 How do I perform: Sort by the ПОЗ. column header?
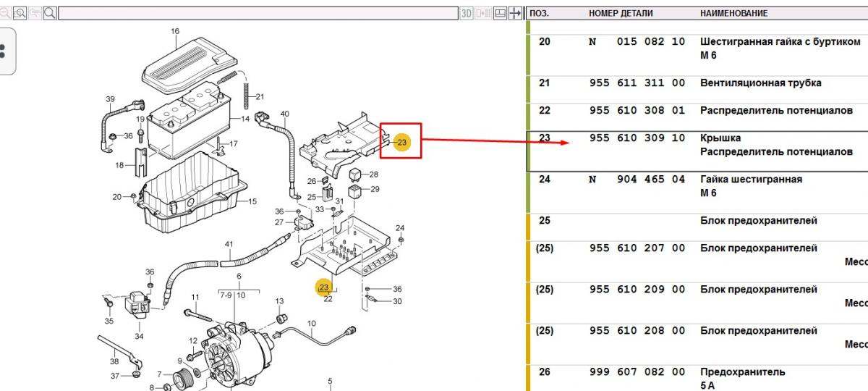point(540,13)
